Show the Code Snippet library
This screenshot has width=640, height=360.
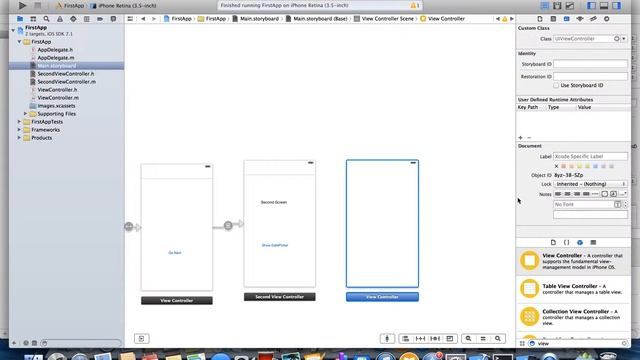(x=567, y=242)
